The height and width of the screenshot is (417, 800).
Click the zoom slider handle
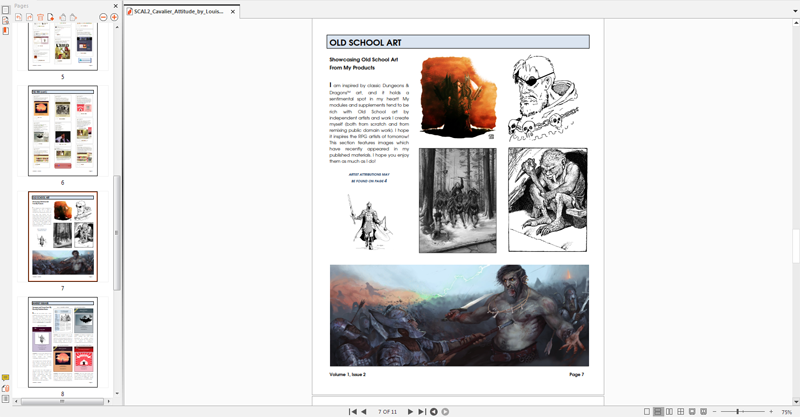[737, 411]
